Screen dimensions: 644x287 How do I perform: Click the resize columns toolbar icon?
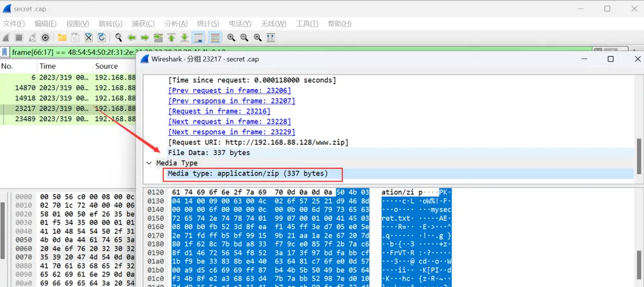pos(270,38)
